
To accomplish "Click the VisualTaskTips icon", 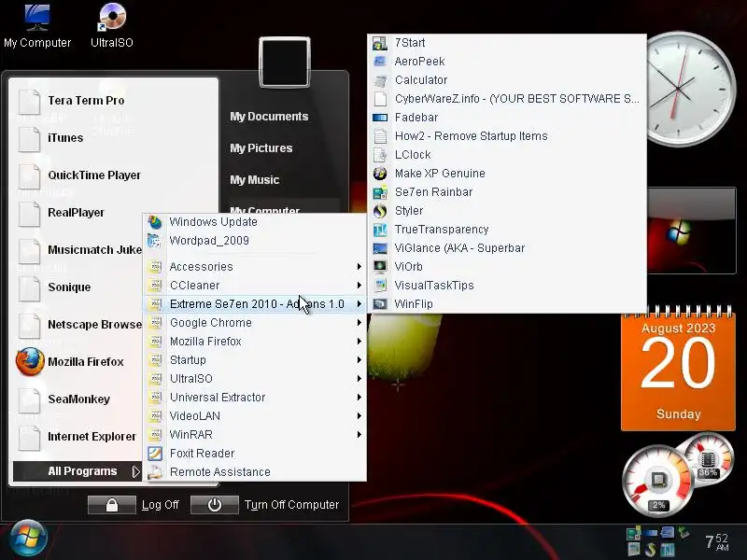I will [380, 286].
